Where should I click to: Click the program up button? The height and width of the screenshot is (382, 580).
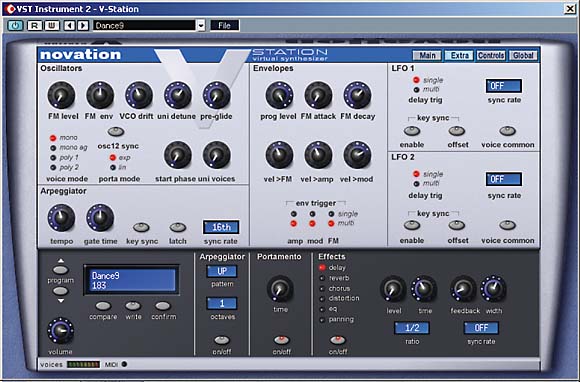pos(61,269)
